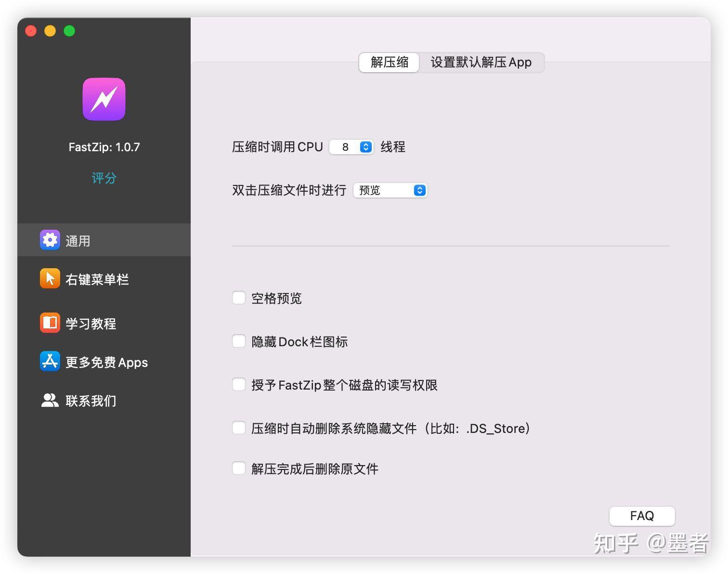Click the orange cursor icon beside 右键菜单栏
The height and width of the screenshot is (574, 728).
50,278
